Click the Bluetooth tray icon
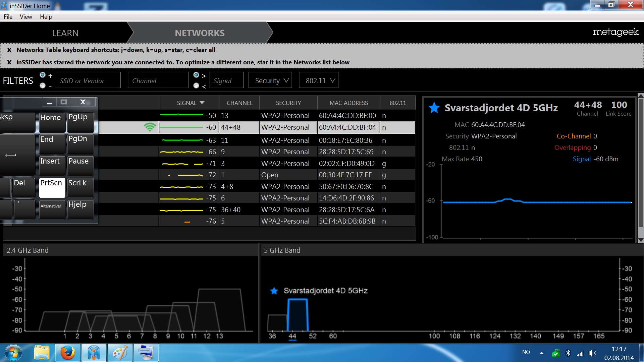The image size is (644, 362). coord(568,353)
